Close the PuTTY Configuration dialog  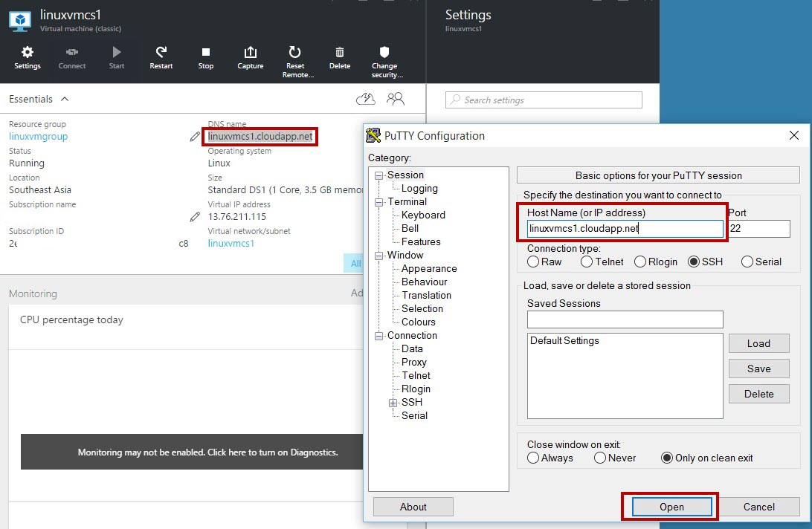click(794, 136)
